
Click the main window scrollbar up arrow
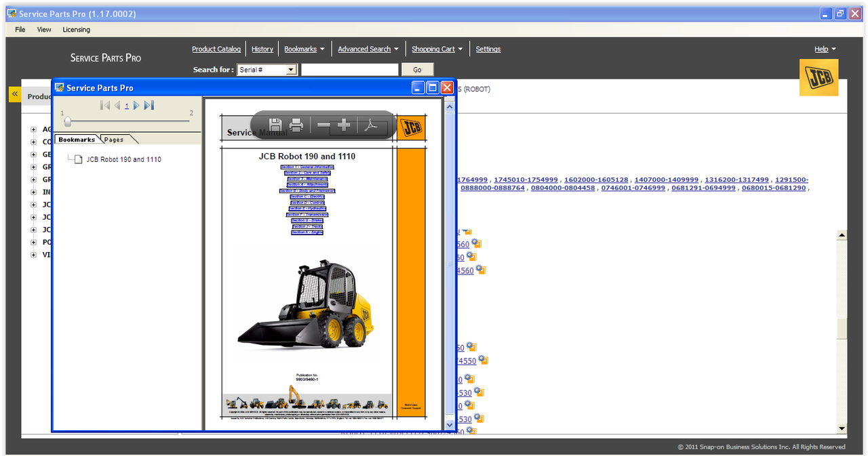842,235
